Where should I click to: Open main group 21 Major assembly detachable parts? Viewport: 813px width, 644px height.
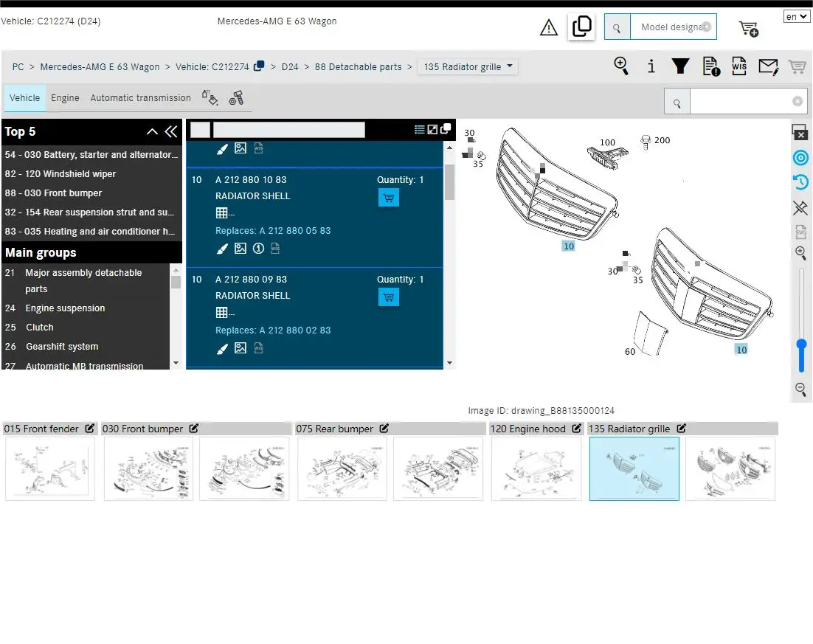[86, 281]
